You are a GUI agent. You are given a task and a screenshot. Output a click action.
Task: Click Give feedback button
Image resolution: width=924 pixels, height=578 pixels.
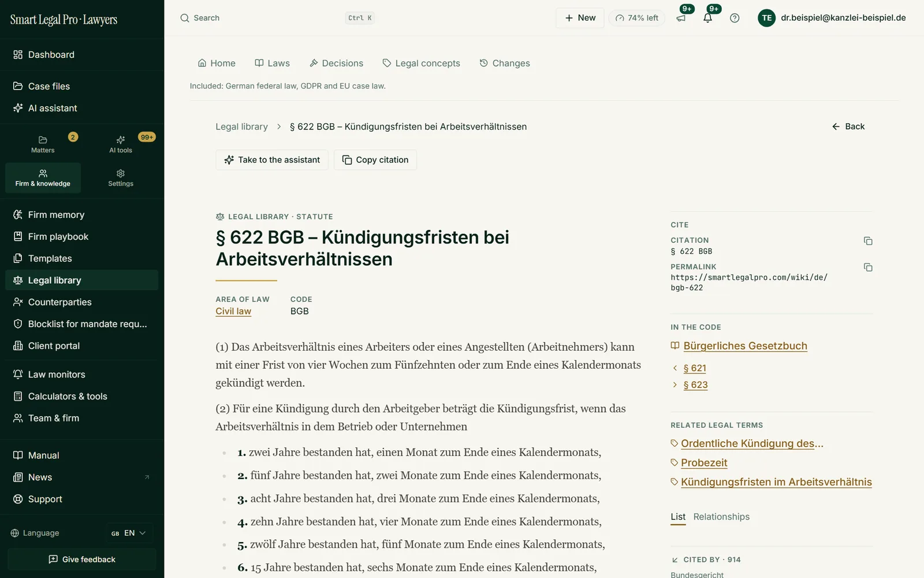tap(82, 560)
